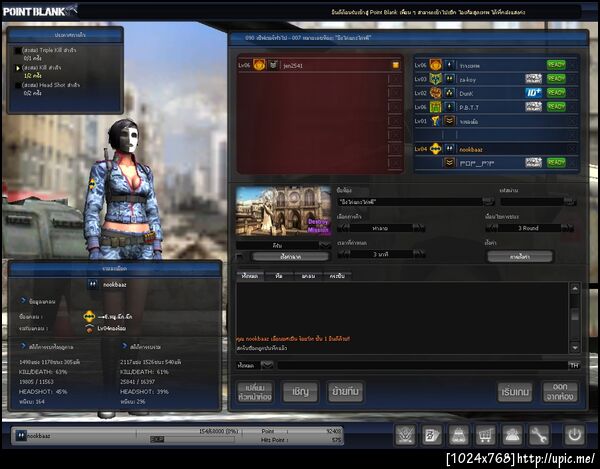This screenshot has height=469, width=600.
Task: Click the Destroy Mission map thumbnail
Action: tap(284, 211)
